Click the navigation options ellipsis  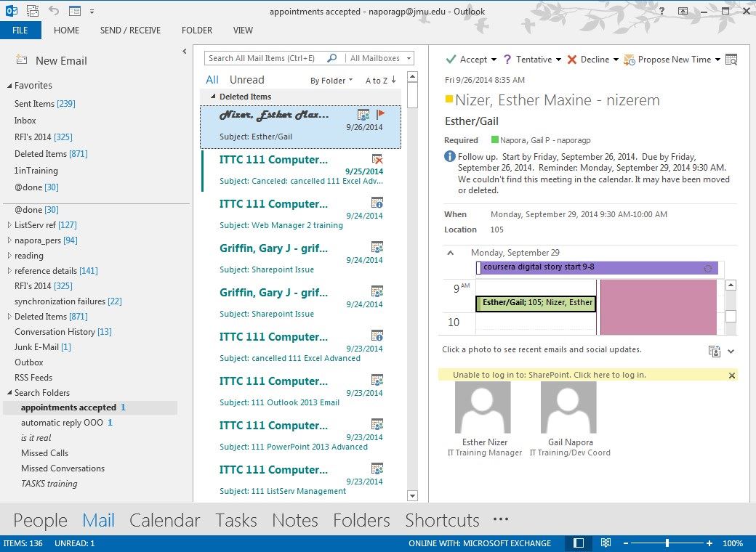[501, 519]
